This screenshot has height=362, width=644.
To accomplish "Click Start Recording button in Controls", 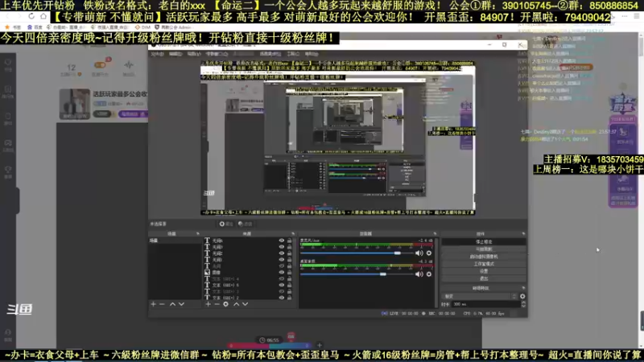I will 484,249.
